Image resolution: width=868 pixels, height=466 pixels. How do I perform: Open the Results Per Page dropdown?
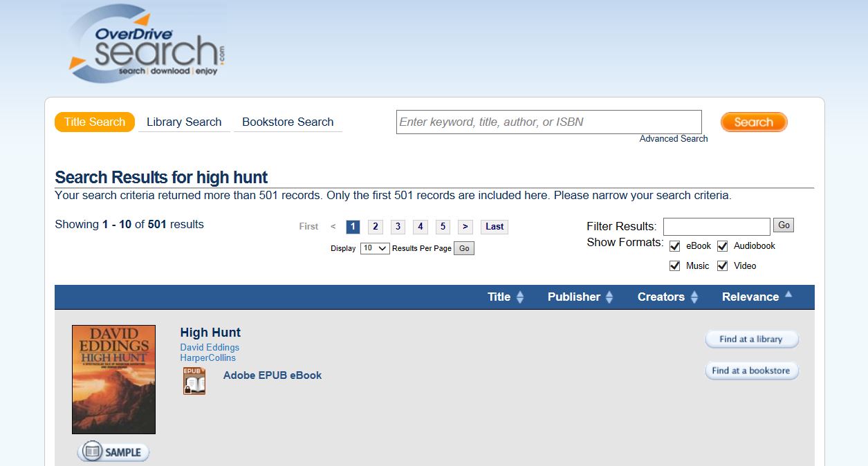tap(375, 248)
